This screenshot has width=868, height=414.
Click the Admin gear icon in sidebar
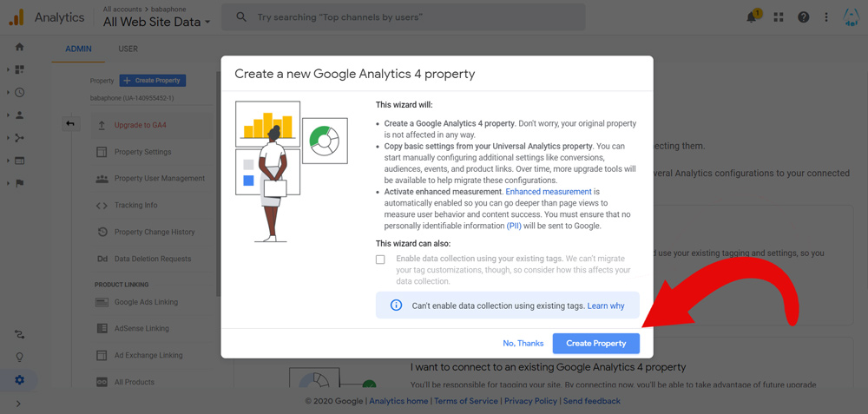tap(19, 379)
